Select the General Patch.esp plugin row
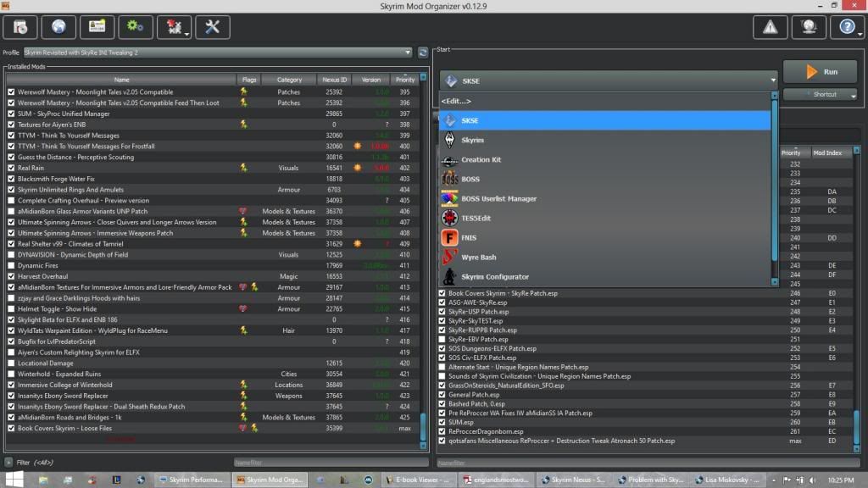Viewport: 868px width, 488px height. point(645,395)
